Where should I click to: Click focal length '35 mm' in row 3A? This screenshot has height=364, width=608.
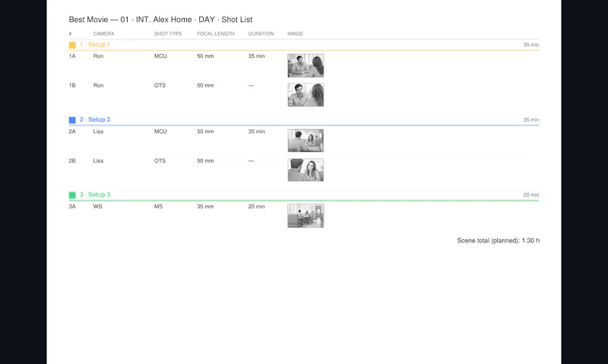(x=205, y=207)
